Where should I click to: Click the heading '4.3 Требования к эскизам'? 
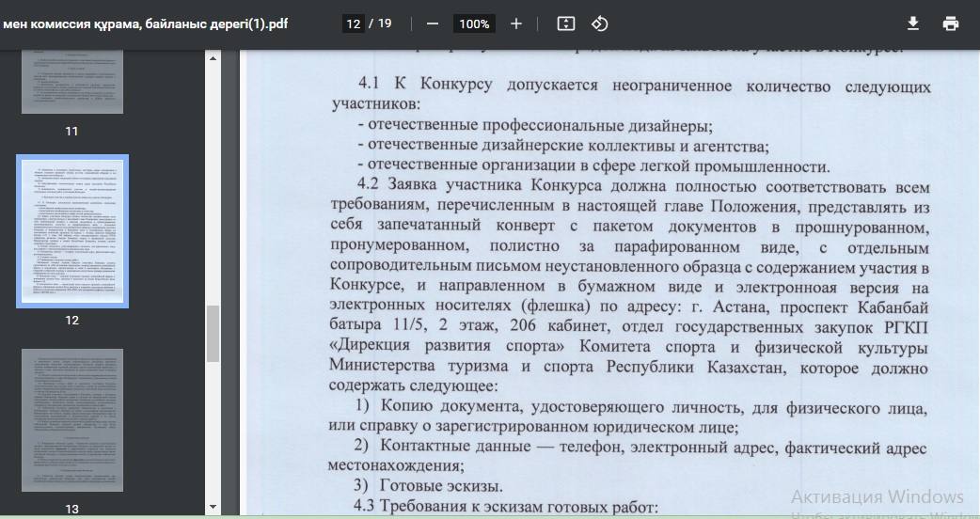click(x=505, y=508)
